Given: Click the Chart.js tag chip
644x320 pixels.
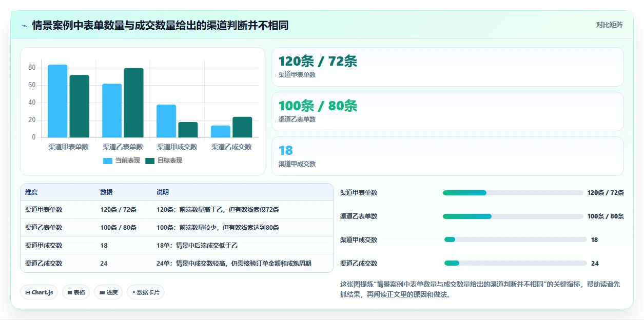Looking at the screenshot, I should [x=40, y=292].
